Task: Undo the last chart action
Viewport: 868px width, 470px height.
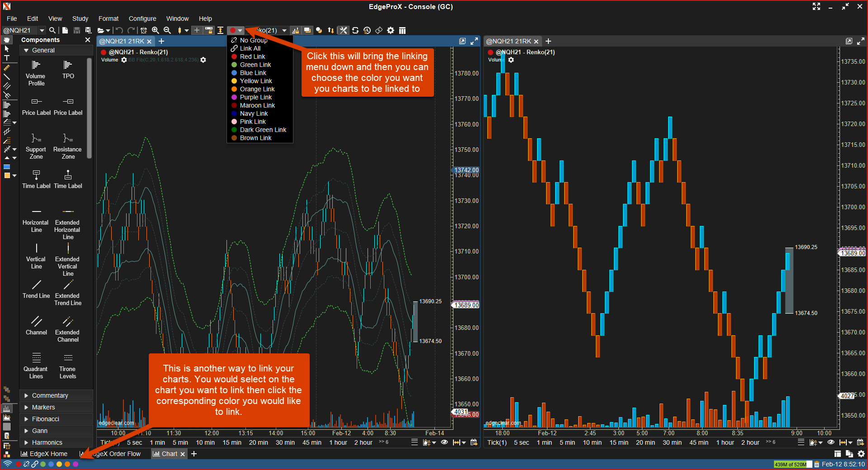Action: pos(119,30)
